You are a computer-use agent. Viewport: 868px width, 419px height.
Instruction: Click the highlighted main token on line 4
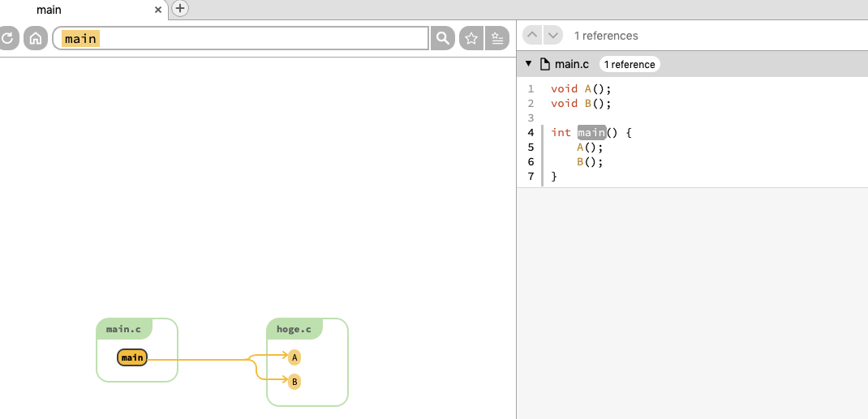[x=591, y=133]
